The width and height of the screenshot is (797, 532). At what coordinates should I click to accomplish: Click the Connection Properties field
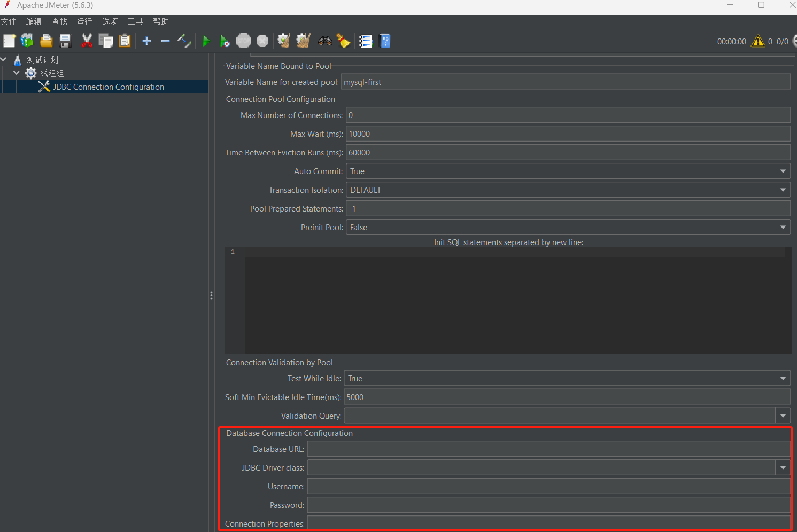[548, 523]
